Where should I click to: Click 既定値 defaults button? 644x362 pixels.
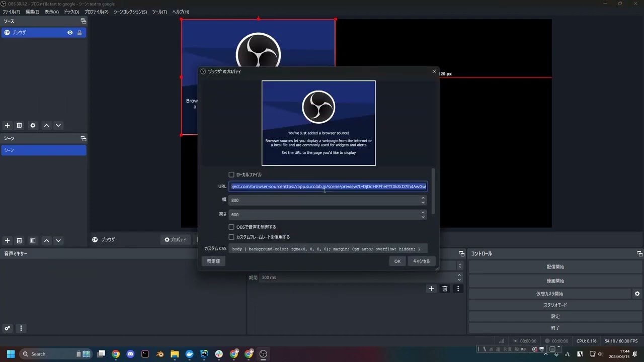[x=213, y=261]
